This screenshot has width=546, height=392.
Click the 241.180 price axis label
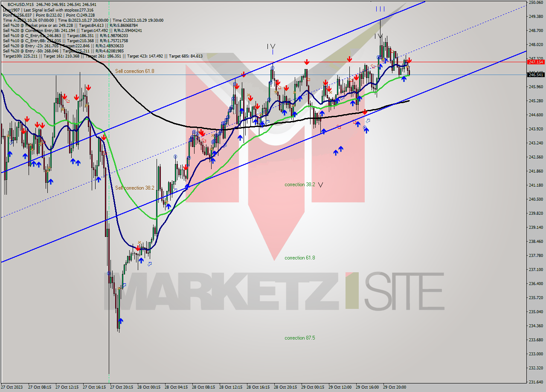tap(536, 185)
